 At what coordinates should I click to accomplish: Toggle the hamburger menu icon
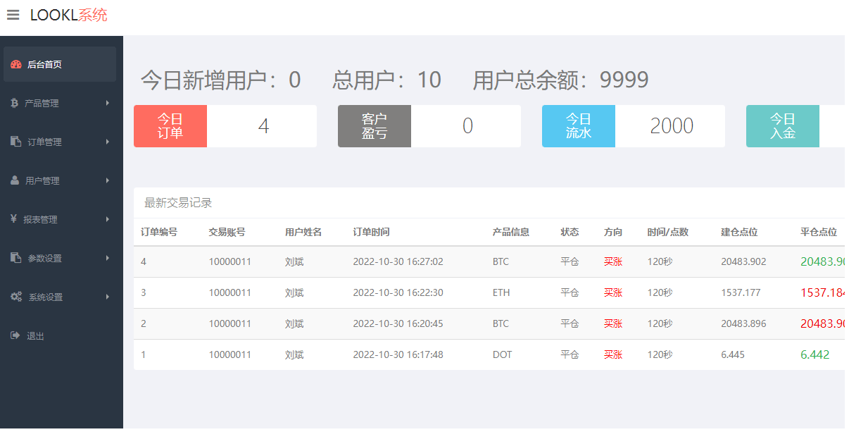(x=13, y=15)
